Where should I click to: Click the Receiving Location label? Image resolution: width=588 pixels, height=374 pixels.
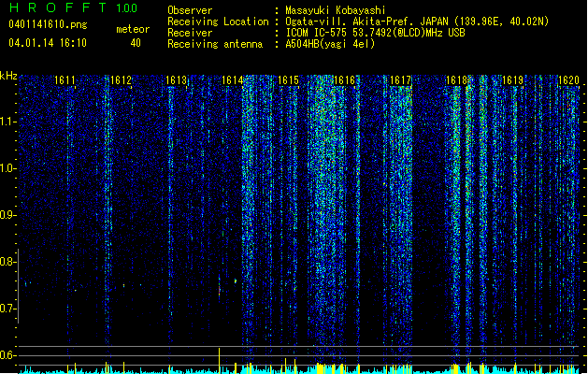pos(218,22)
